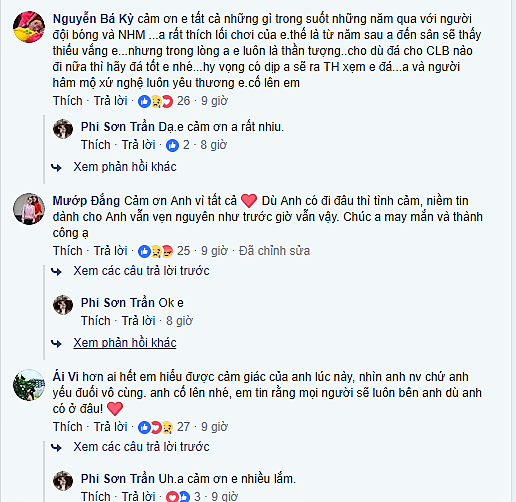Expand 'Xem các câu trả lời trước' under Ái Vi
This screenshot has width=516, height=502.
[141, 447]
